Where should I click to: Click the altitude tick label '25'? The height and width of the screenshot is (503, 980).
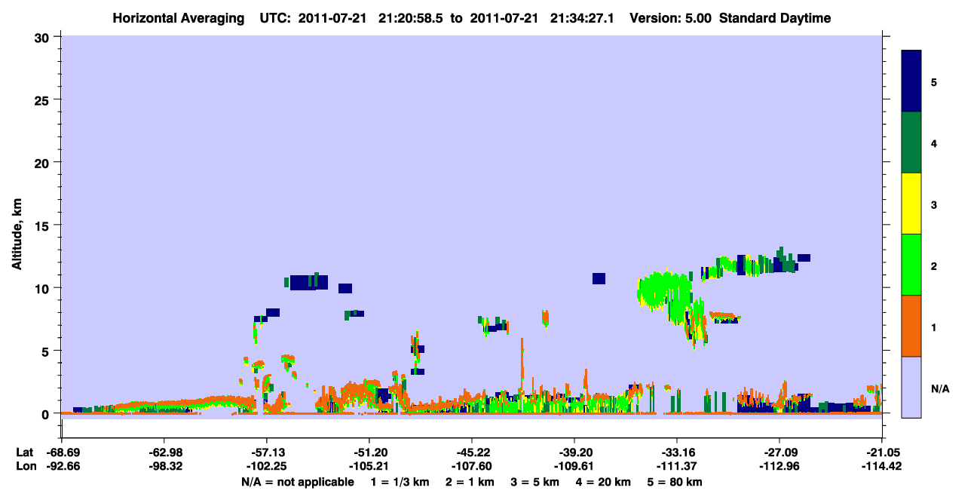click(43, 100)
